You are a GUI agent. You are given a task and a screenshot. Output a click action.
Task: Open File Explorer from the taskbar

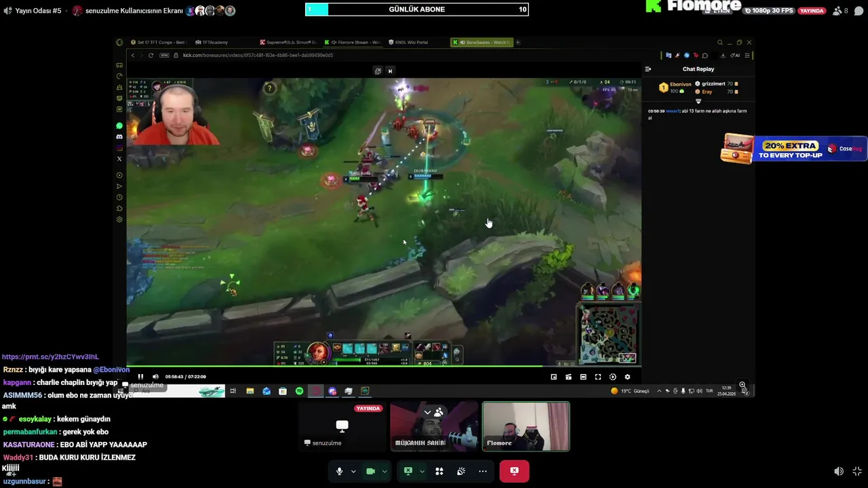(x=250, y=391)
